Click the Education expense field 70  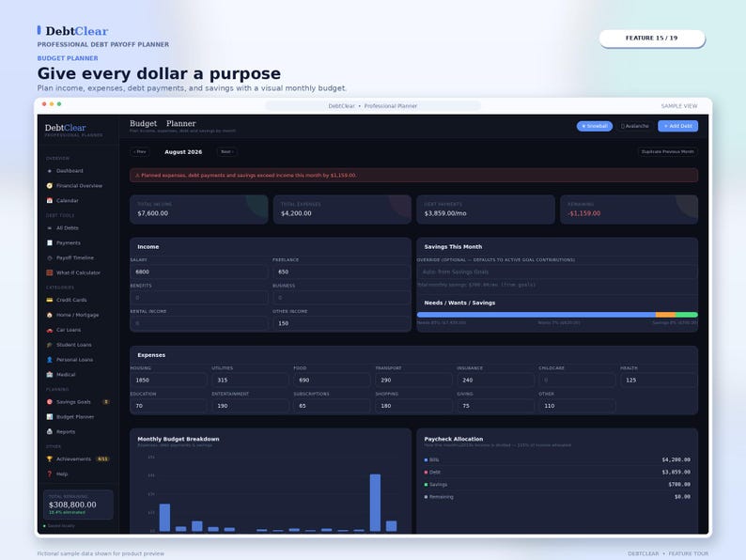168,406
